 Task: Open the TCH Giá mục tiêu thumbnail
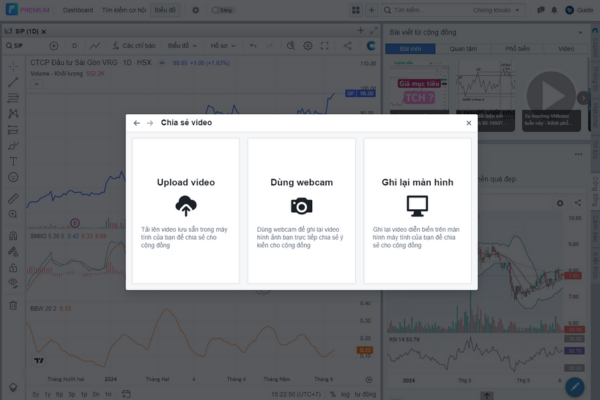pyautogui.click(x=419, y=96)
